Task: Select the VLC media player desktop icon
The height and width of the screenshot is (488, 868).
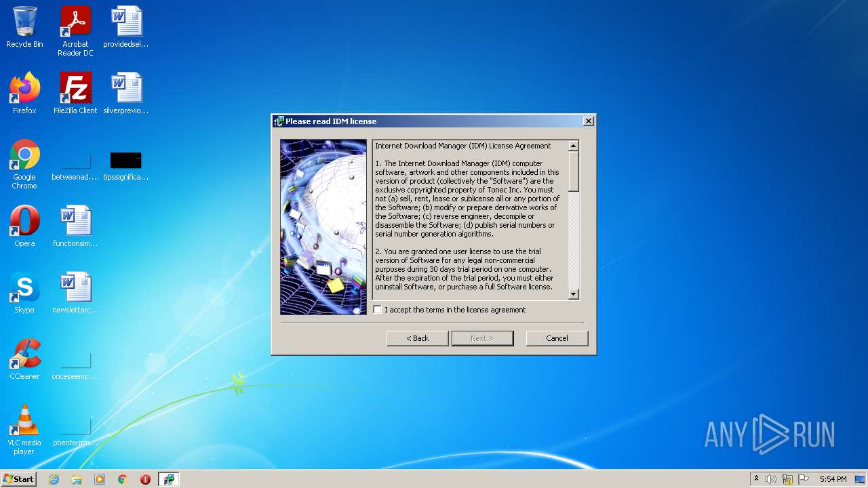Action: coord(24,430)
